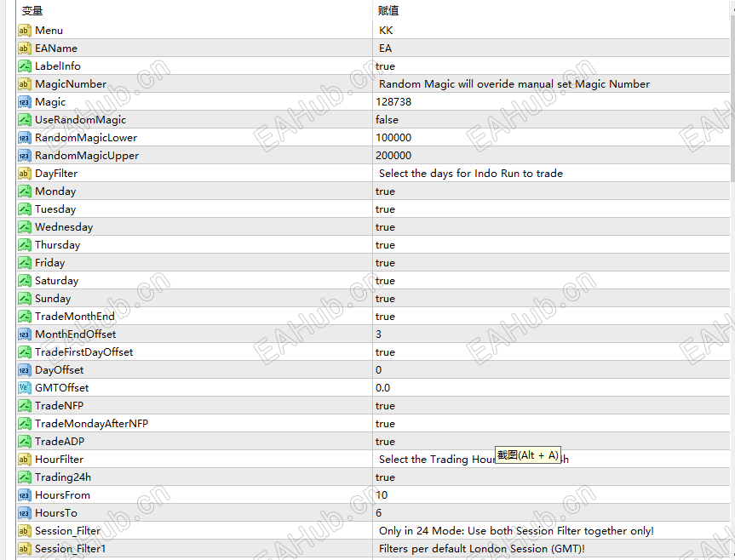Click the boolean icon beside Monday
This screenshot has width=735, height=560.
click(25, 191)
